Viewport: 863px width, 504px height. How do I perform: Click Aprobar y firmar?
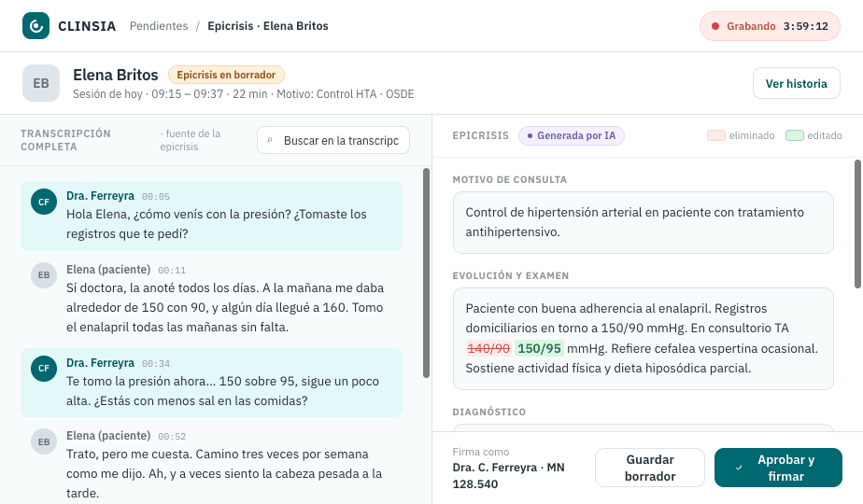(x=778, y=468)
